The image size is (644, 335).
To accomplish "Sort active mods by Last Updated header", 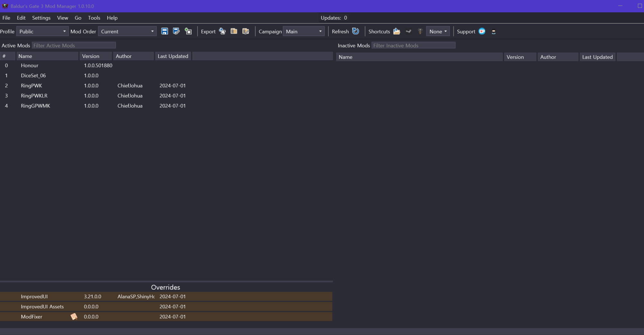I will pos(173,56).
